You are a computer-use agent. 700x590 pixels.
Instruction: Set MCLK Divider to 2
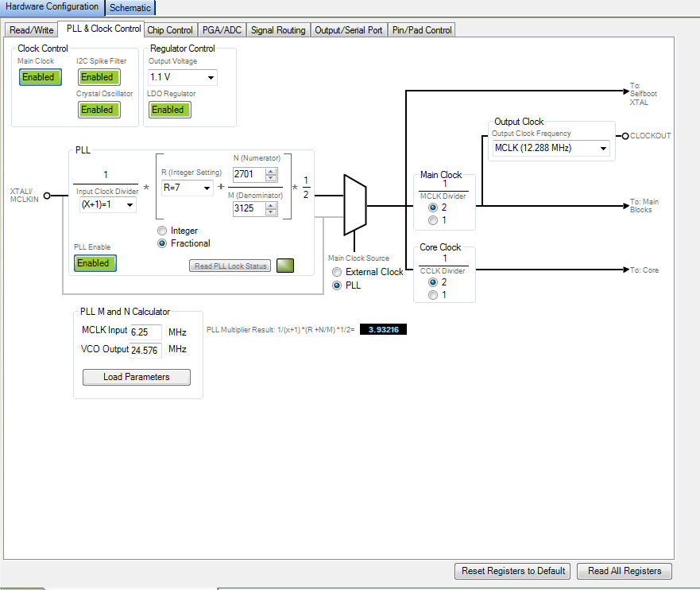(432, 208)
